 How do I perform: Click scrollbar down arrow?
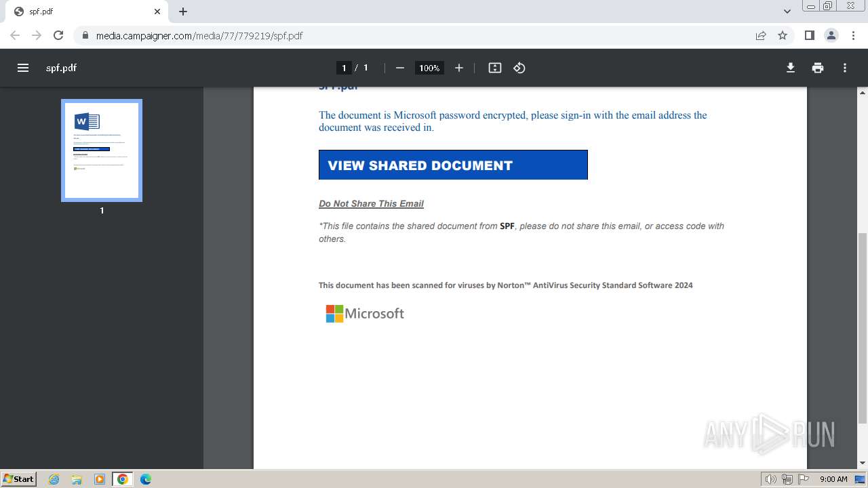click(863, 464)
